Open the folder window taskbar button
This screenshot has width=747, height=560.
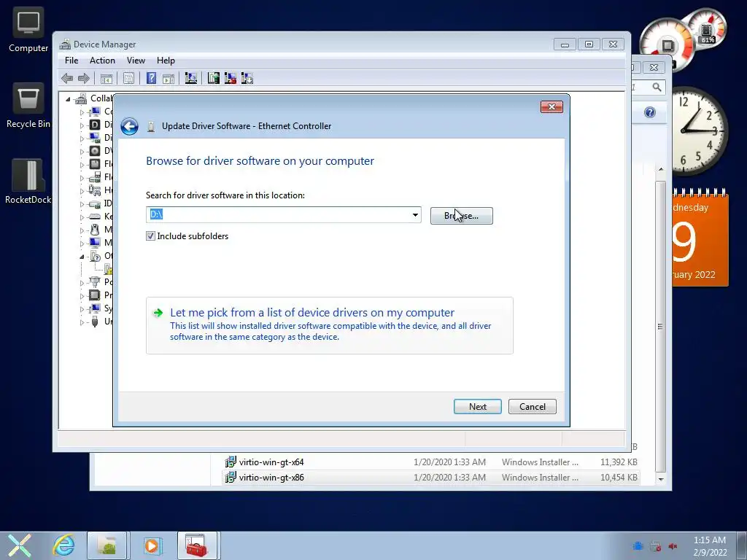coord(107,545)
